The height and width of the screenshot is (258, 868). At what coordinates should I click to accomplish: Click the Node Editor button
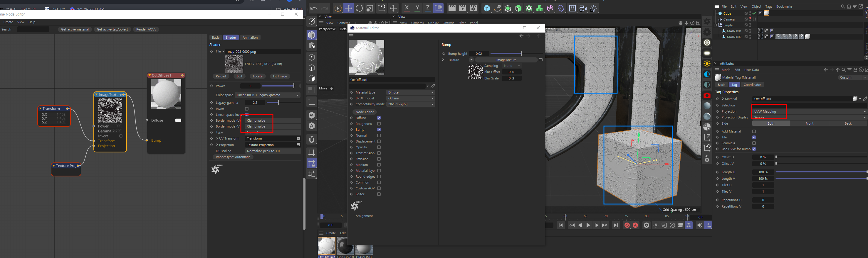pos(364,112)
